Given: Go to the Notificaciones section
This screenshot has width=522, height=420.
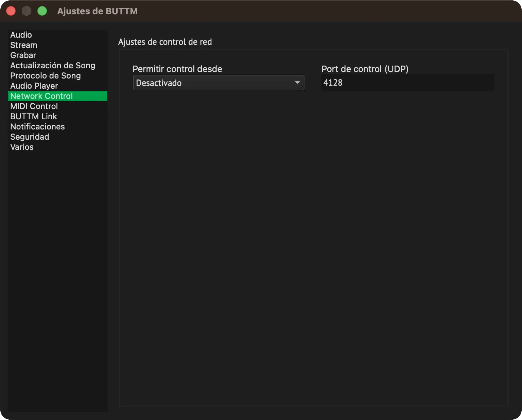Looking at the screenshot, I should (x=57, y=126).
